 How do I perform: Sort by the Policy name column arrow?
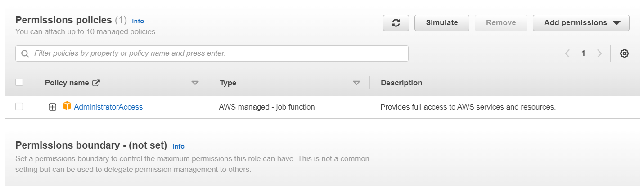click(195, 83)
